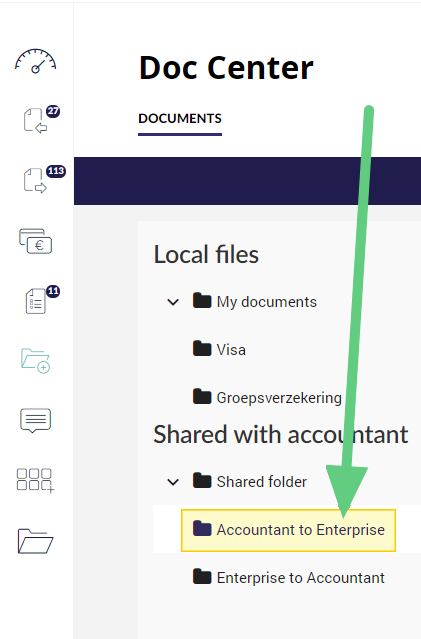Screen dimensions: 421x639
Task: Click the Enterprise to Accountant folder icon
Action: point(202,577)
